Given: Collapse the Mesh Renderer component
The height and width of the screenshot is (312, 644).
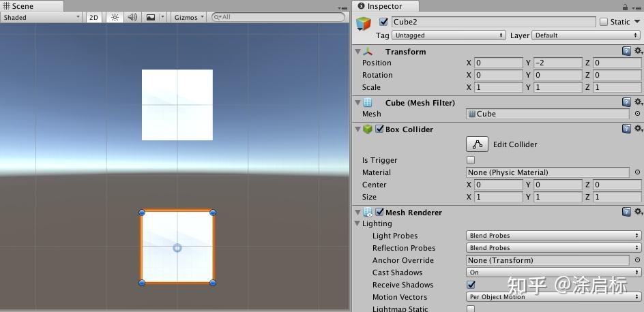Looking at the screenshot, I should 357,213.
